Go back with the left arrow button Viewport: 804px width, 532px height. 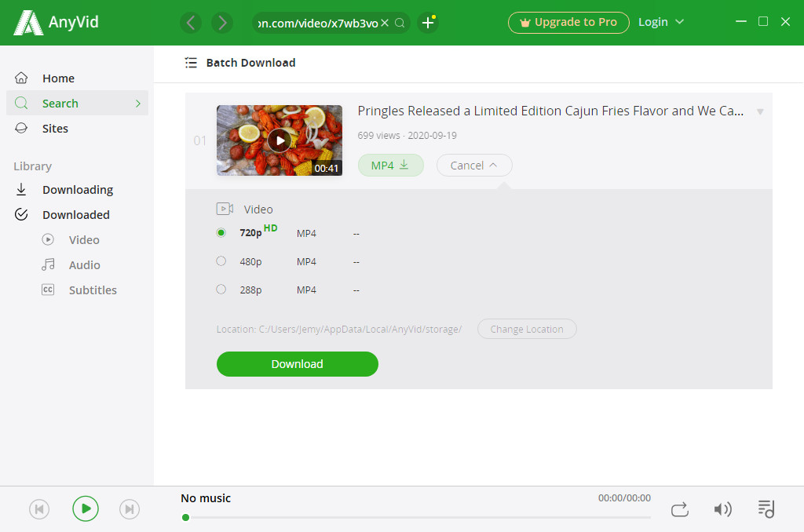pyautogui.click(x=191, y=23)
